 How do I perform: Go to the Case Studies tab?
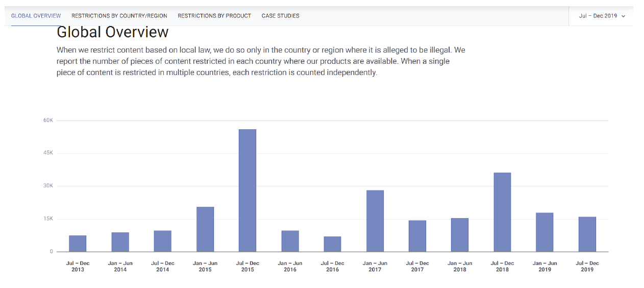(x=281, y=16)
